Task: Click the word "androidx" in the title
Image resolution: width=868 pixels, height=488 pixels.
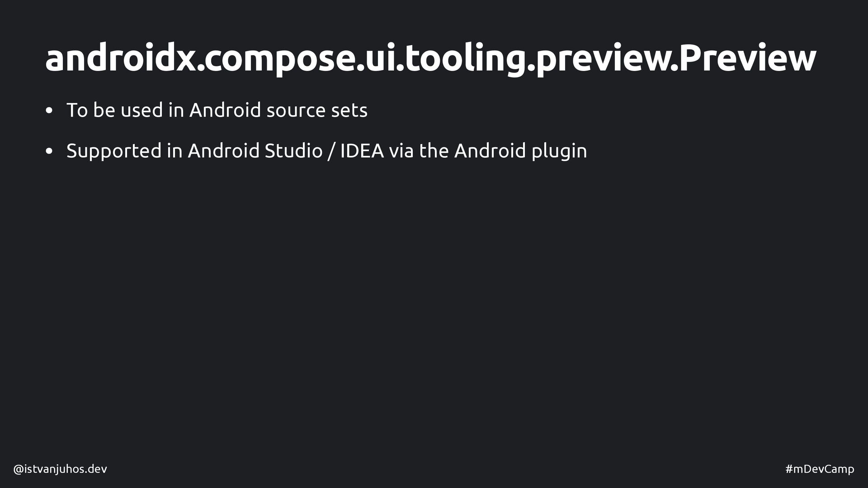Action: coord(120,59)
